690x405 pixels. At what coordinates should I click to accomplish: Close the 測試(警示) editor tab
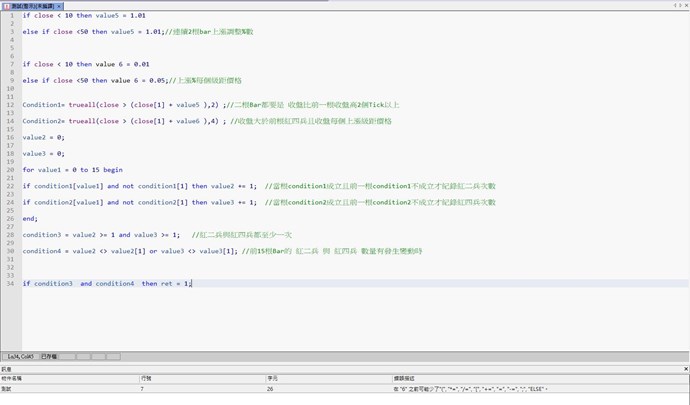[x=60, y=4]
